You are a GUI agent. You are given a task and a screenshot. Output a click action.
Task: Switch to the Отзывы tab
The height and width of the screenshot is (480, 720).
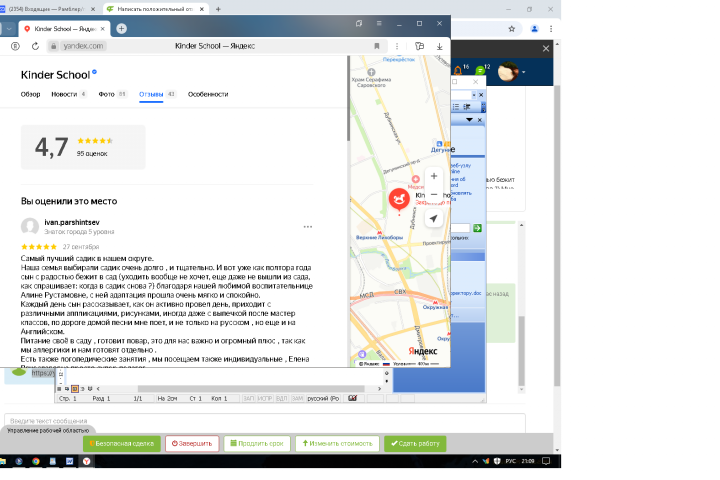pos(151,94)
